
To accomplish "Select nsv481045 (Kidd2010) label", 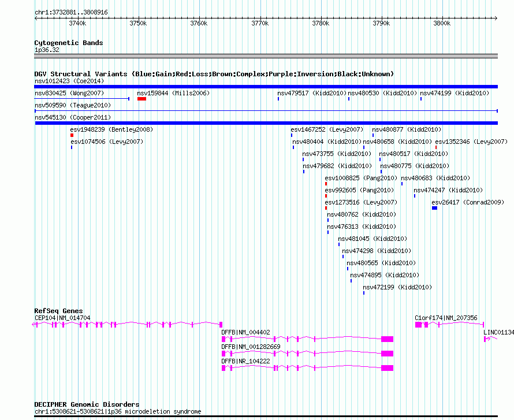I will click(x=373, y=239).
